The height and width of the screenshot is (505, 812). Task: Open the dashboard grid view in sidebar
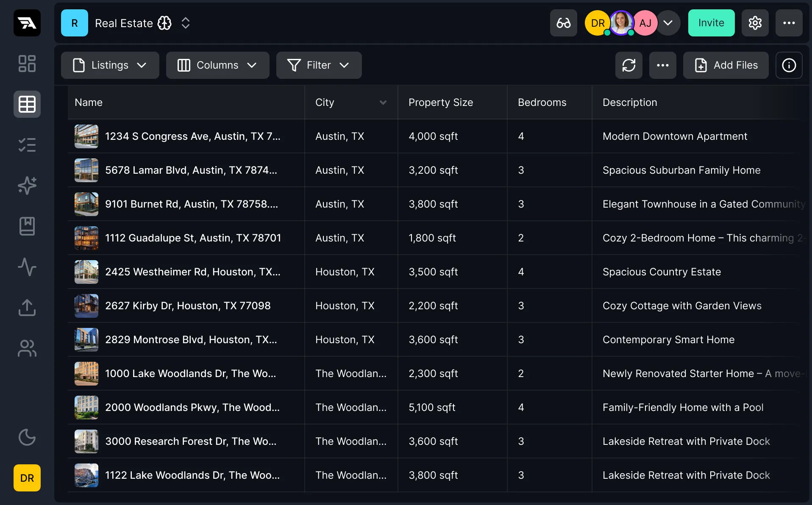click(27, 63)
